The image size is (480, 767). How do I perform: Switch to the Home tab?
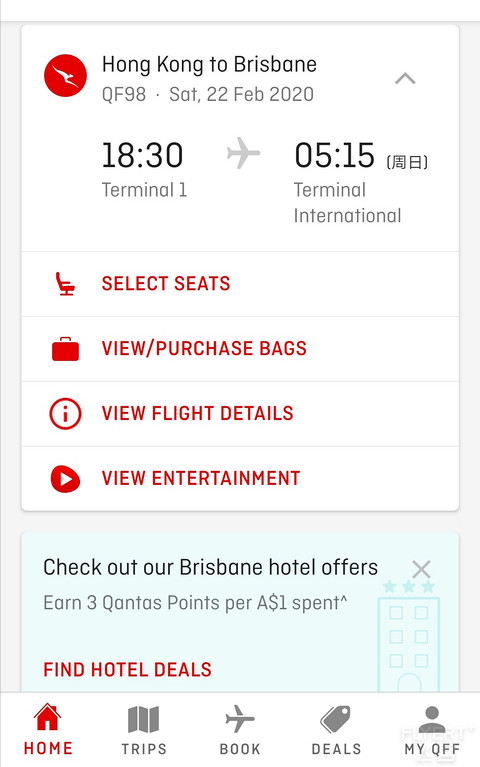coord(48,730)
